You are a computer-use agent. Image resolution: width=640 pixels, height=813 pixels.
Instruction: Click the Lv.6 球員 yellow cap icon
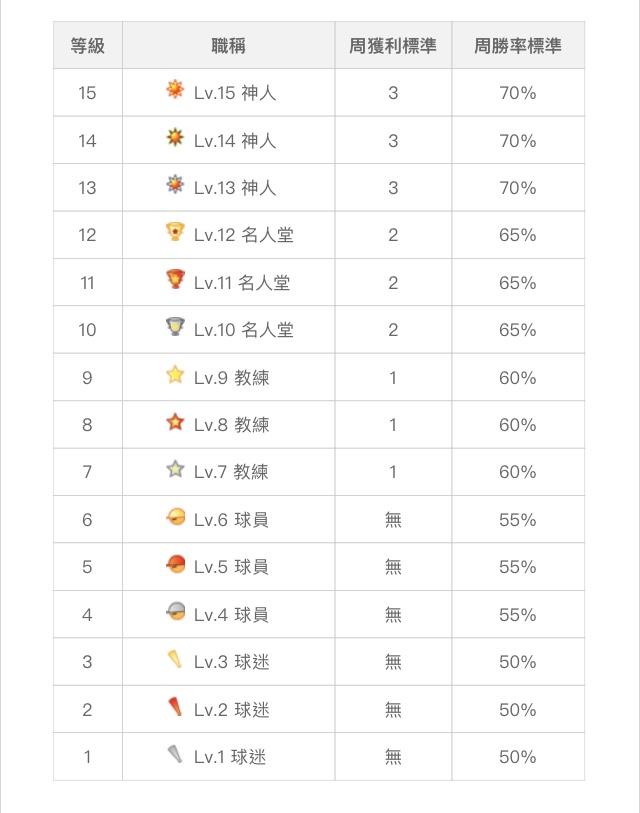pyautogui.click(x=175, y=516)
